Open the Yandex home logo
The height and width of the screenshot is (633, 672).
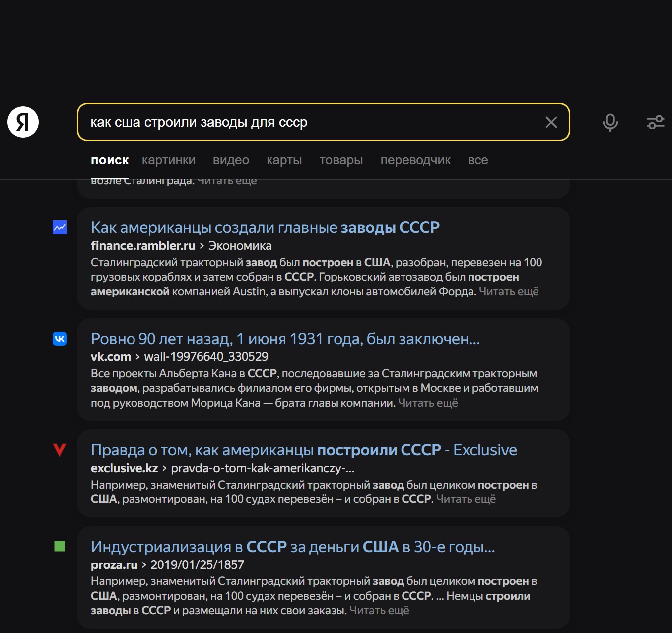[23, 122]
